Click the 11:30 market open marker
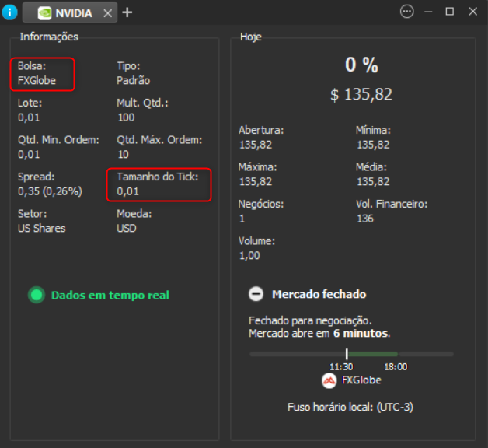The image size is (488, 448). pos(347,354)
